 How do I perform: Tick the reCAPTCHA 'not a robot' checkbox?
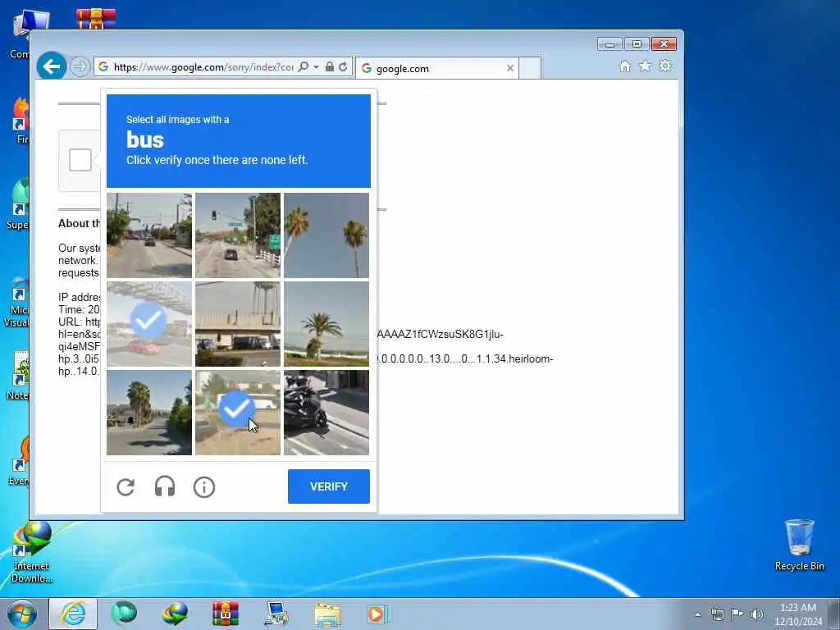tap(80, 160)
